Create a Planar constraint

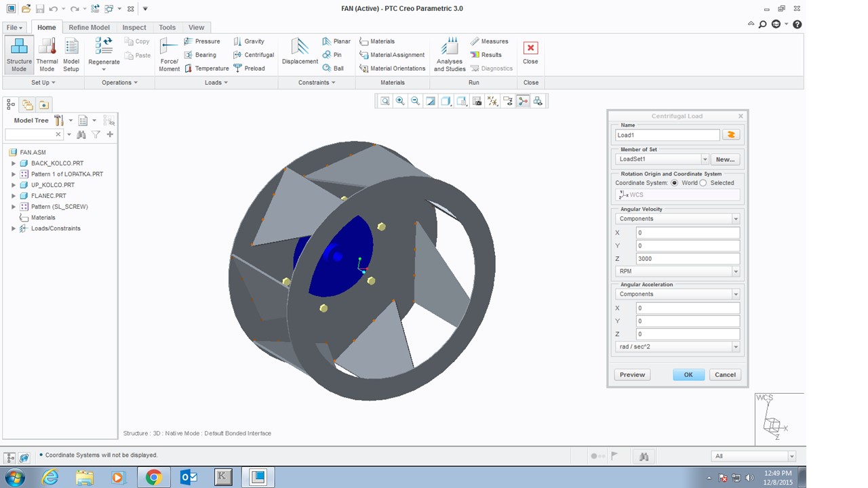(336, 41)
